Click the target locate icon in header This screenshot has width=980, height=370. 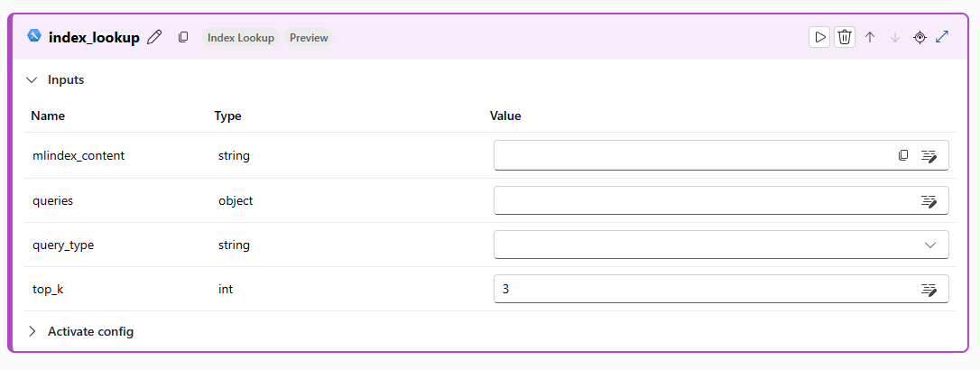click(920, 37)
